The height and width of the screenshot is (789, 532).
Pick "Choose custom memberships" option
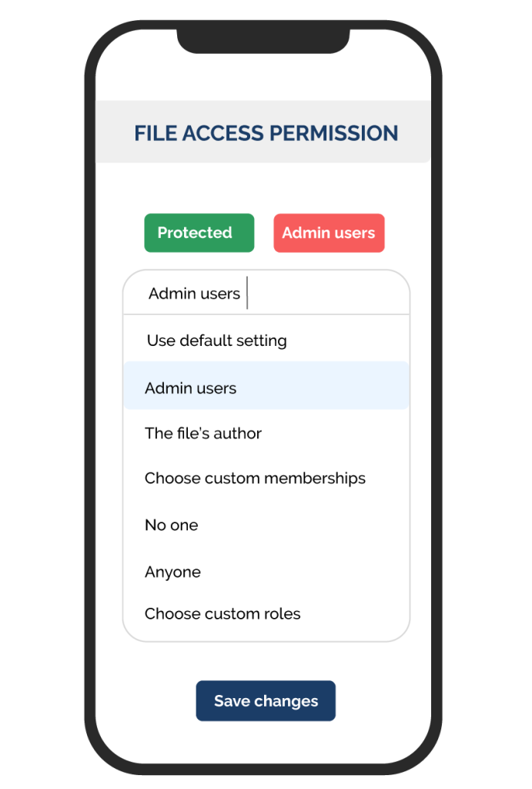pos(255,478)
